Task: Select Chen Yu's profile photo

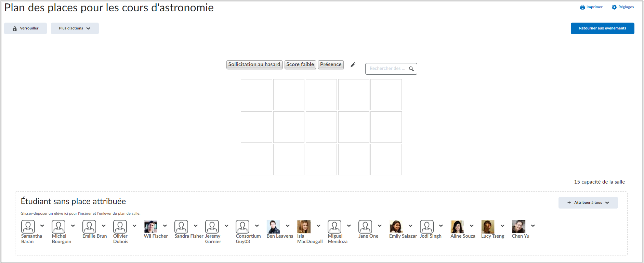Action: pyautogui.click(x=519, y=227)
